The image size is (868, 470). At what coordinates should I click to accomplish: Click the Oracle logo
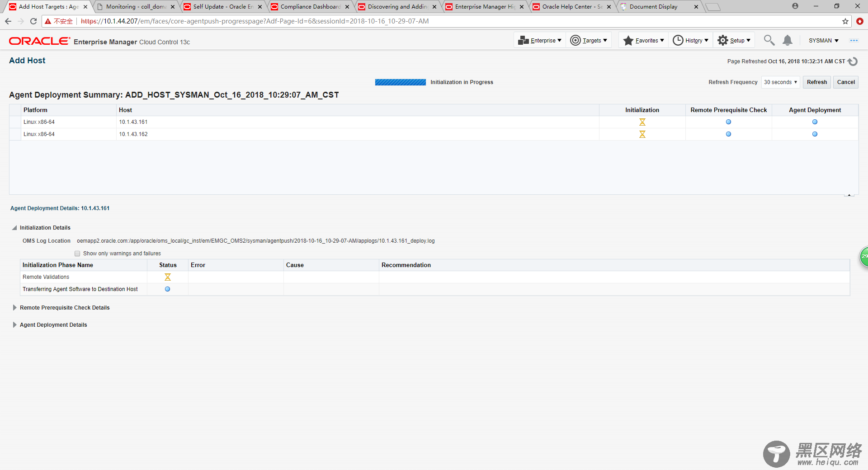[39, 41]
